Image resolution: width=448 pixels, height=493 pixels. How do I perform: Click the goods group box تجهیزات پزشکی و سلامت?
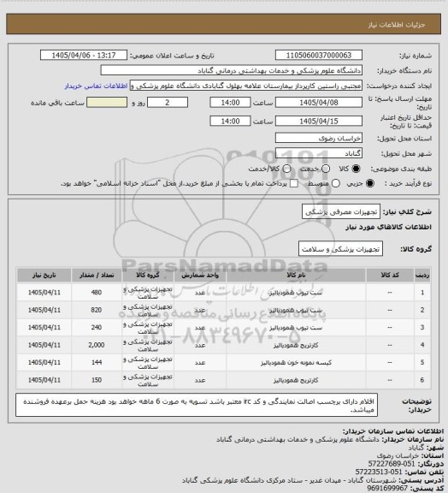click(340, 249)
